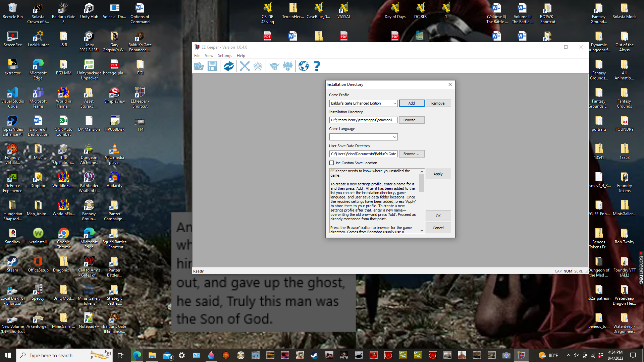This screenshot has width=644, height=362.
Task: Click the User Save Data Directory path field
Action: point(363,154)
